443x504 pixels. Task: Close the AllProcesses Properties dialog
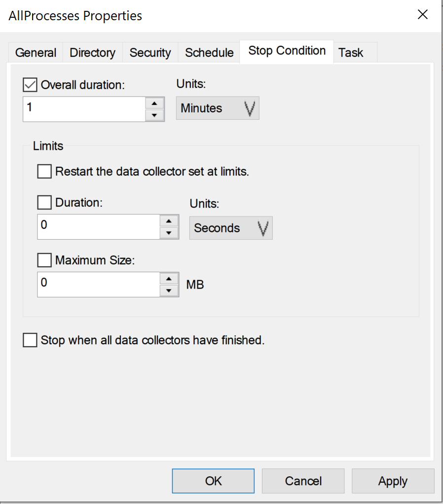[423, 15]
